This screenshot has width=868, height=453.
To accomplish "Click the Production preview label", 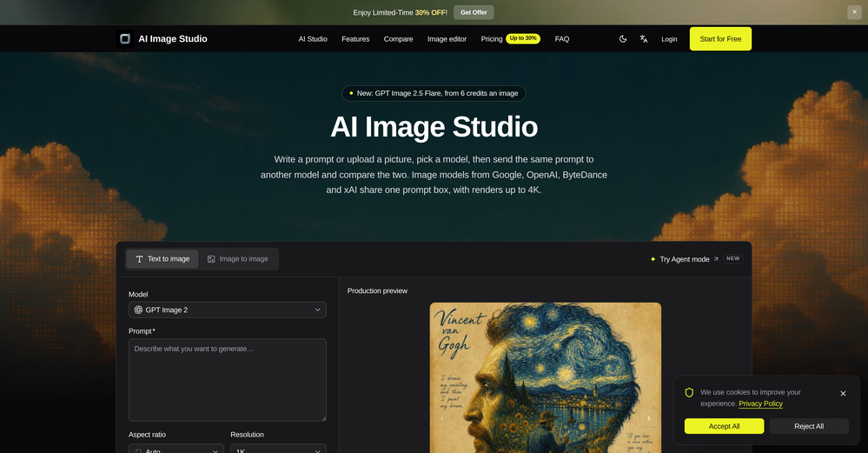I will click(378, 290).
